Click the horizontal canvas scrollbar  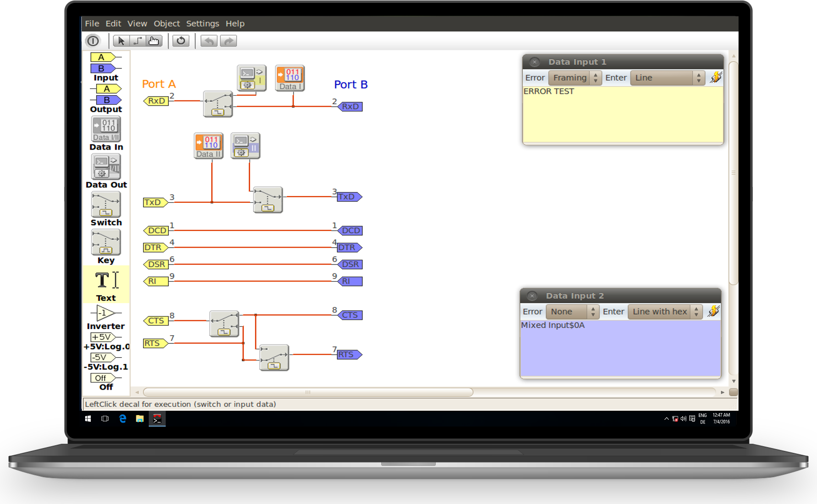pyautogui.click(x=308, y=392)
